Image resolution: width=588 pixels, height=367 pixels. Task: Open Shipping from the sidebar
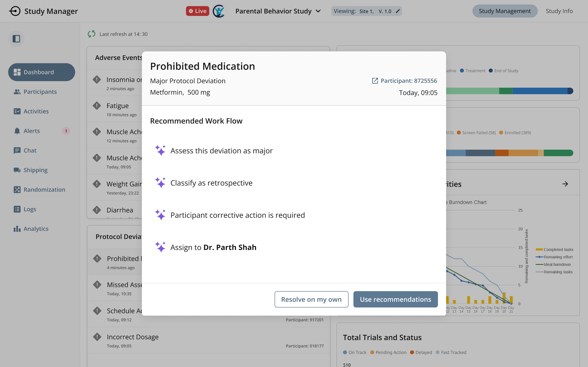36,170
